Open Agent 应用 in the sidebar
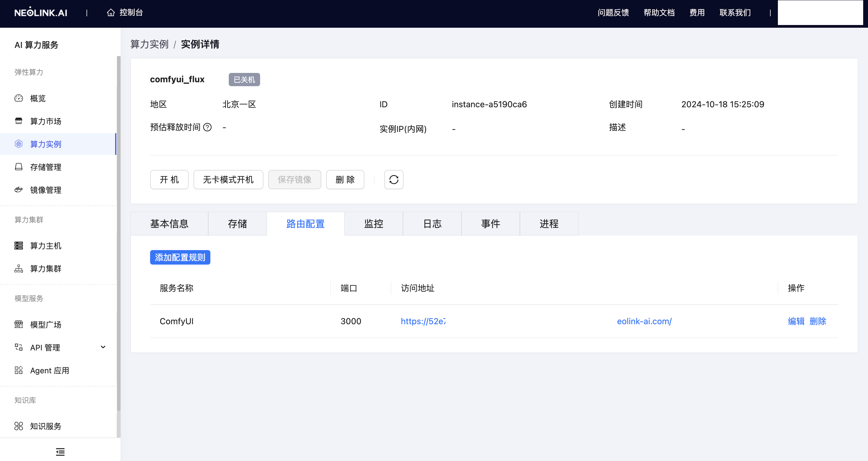868x461 pixels. (58, 370)
